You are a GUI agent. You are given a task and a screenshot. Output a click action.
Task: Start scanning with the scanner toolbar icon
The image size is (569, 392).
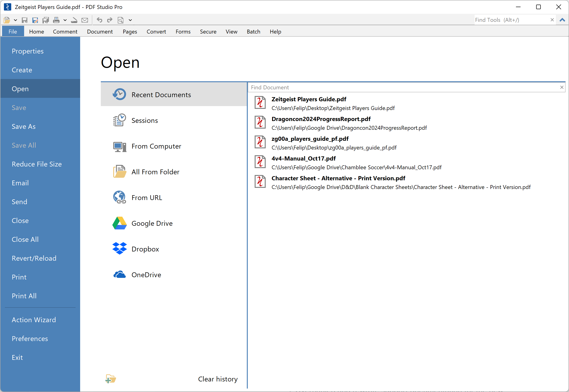[74, 20]
